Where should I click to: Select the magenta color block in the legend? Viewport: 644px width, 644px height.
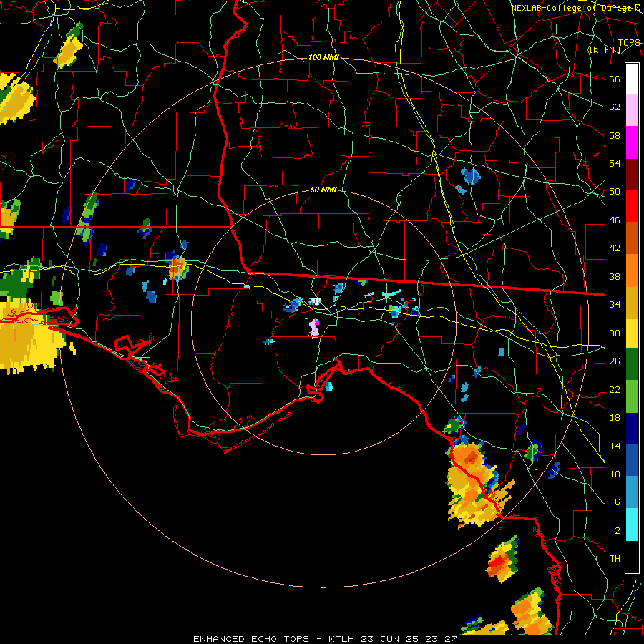[632, 142]
